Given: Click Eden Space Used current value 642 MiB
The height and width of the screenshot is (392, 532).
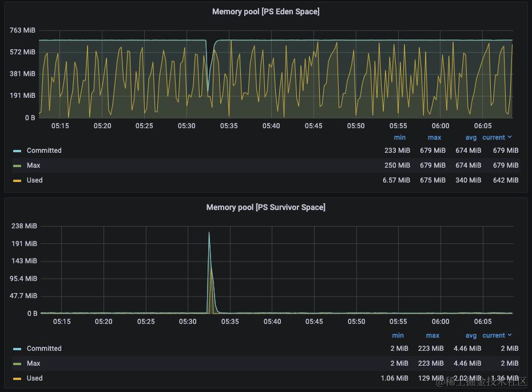Looking at the screenshot, I should 506,180.
